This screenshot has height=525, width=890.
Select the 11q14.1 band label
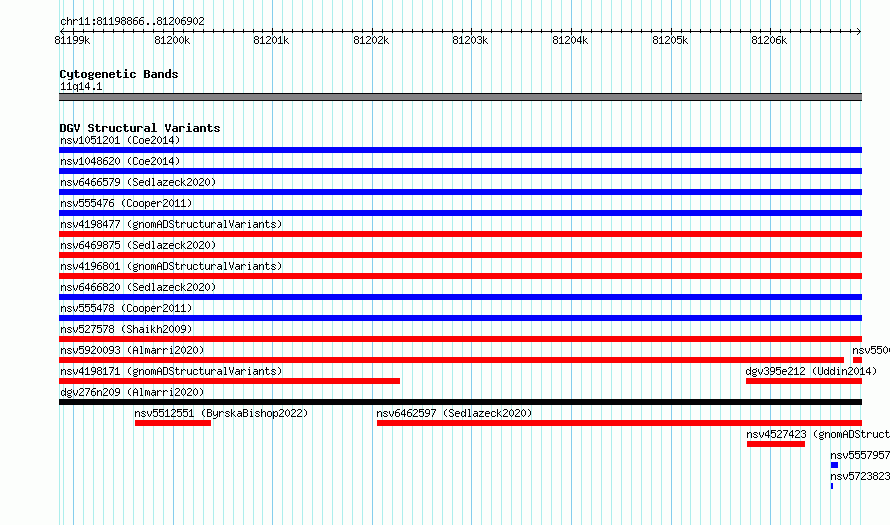click(x=81, y=86)
